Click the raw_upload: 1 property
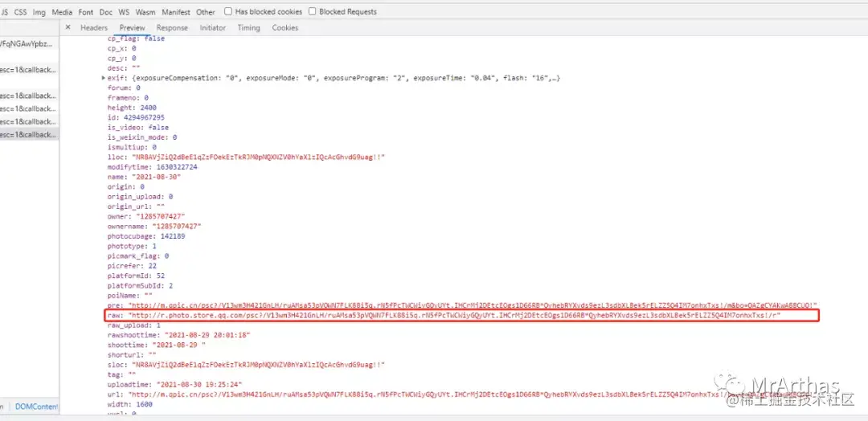The image size is (868, 421). coord(134,325)
